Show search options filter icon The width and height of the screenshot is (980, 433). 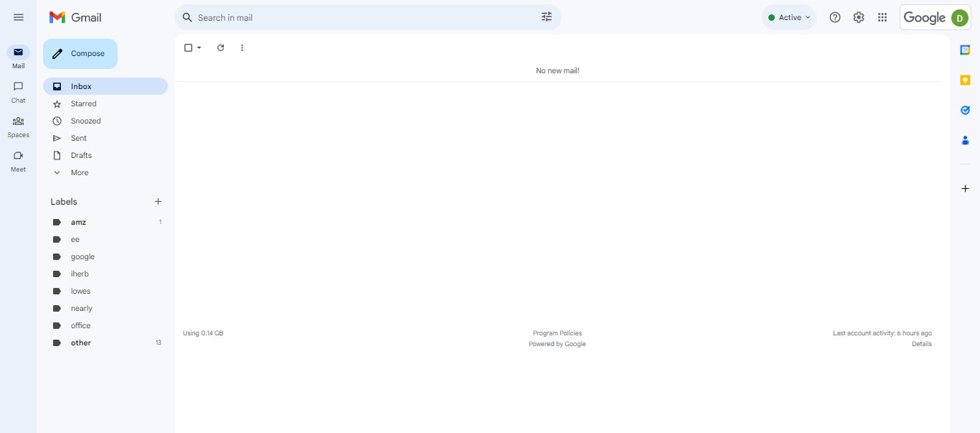(x=547, y=17)
